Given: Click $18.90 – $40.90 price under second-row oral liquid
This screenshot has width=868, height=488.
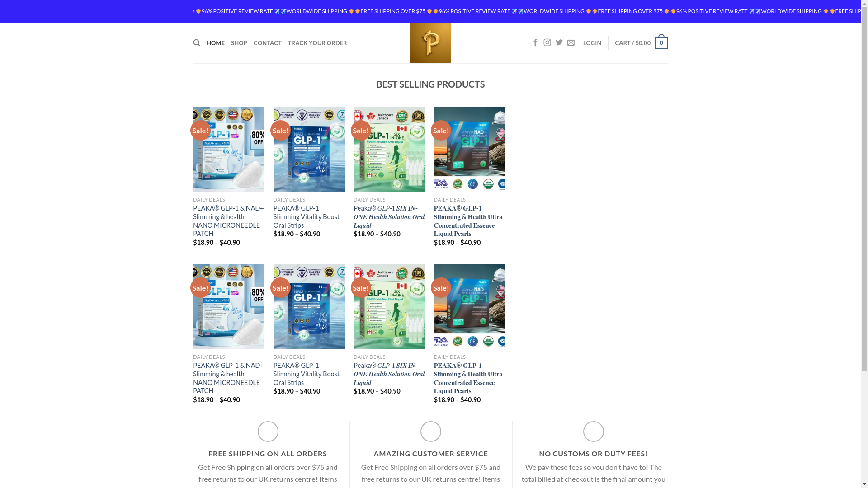Looking at the screenshot, I should click(377, 391).
